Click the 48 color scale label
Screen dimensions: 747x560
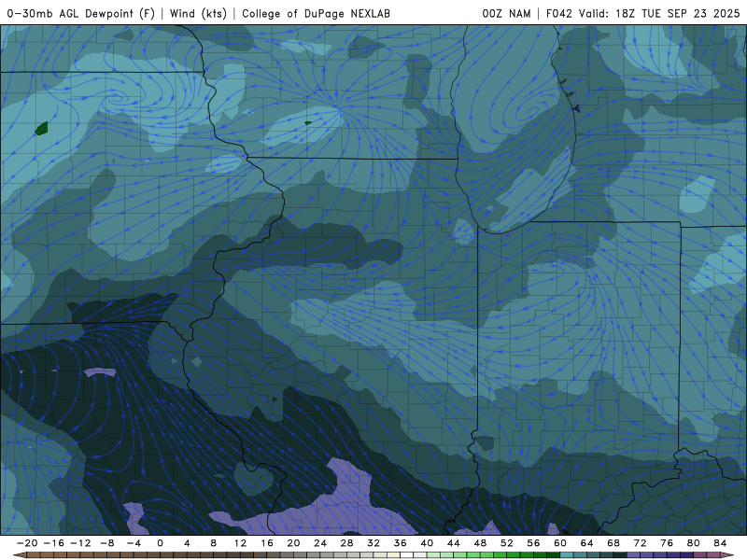(480, 543)
